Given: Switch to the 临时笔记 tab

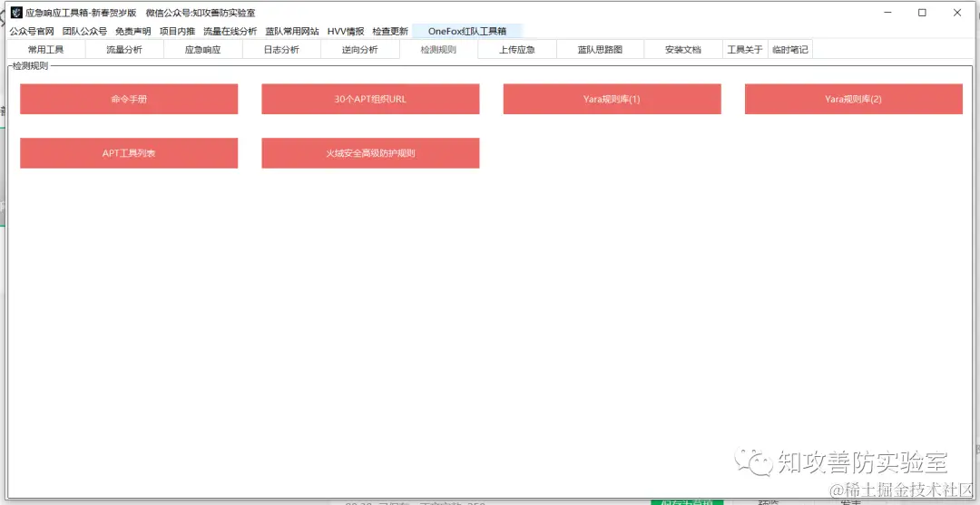Looking at the screenshot, I should [790, 50].
